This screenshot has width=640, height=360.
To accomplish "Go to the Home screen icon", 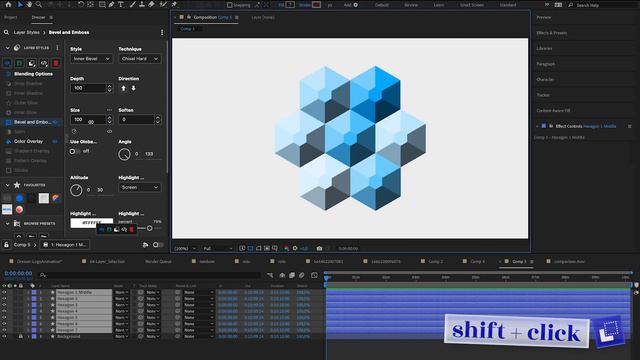I will coord(8,4).
